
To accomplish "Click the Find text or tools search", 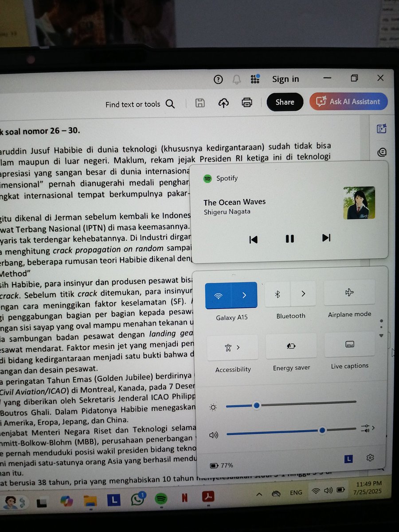I will point(140,104).
